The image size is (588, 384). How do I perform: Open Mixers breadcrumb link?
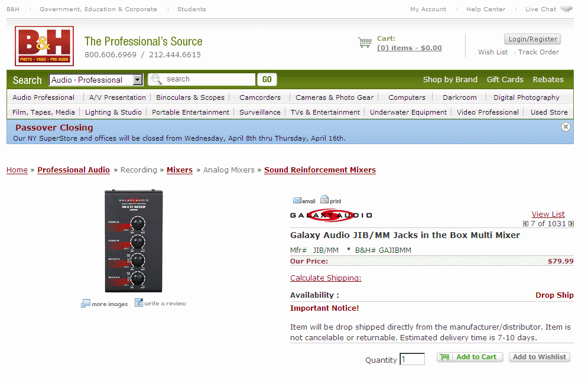[180, 170]
